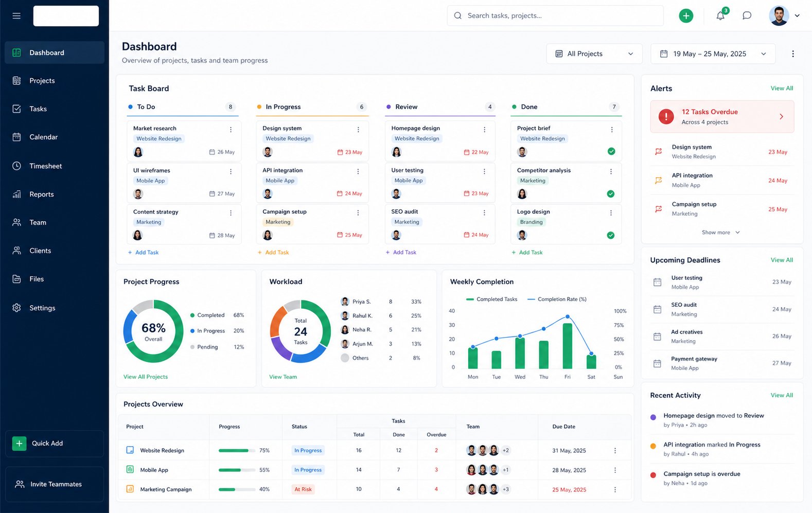812x513 pixels.
Task: Open the 19 May – 25 May date range picker
Action: (x=713, y=54)
